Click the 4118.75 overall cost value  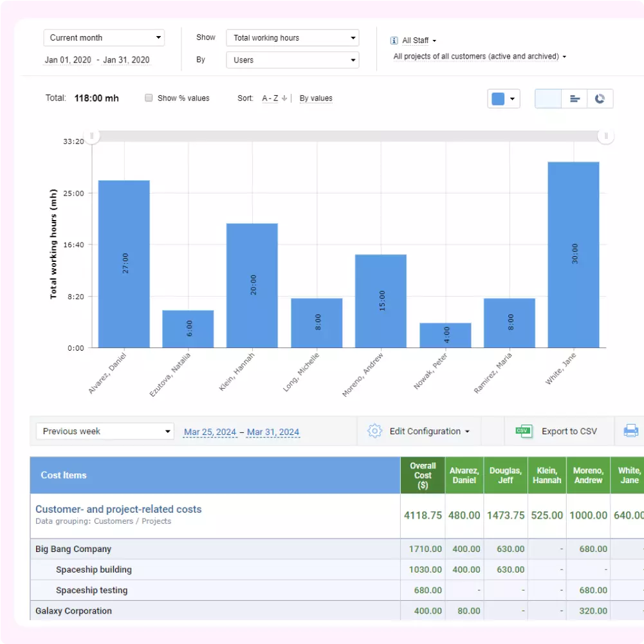click(423, 515)
